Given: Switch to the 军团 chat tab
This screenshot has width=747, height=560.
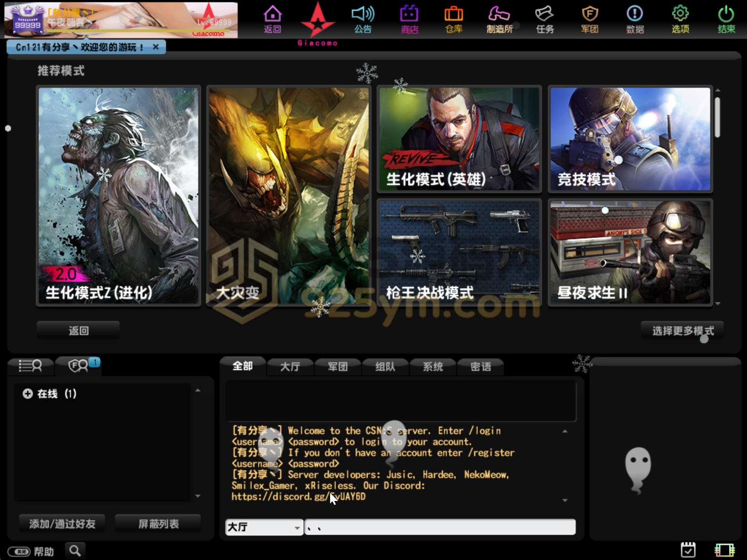Looking at the screenshot, I should coord(337,366).
